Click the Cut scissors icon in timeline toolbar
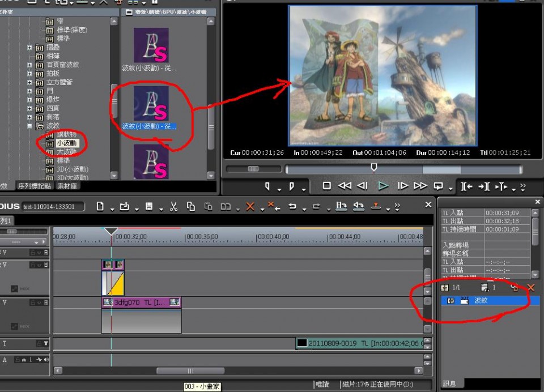544x392 pixels. (175, 207)
